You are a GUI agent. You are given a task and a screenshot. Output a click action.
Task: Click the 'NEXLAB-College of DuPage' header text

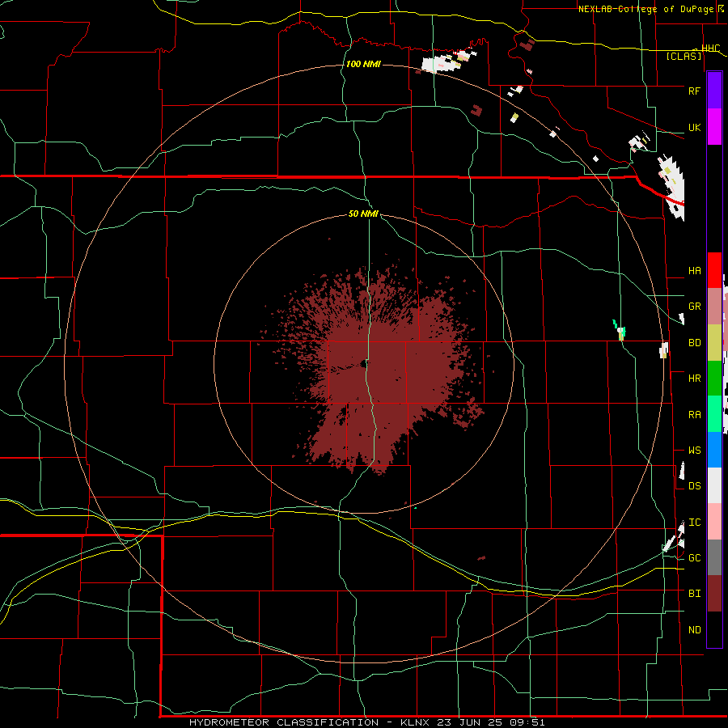645,9
